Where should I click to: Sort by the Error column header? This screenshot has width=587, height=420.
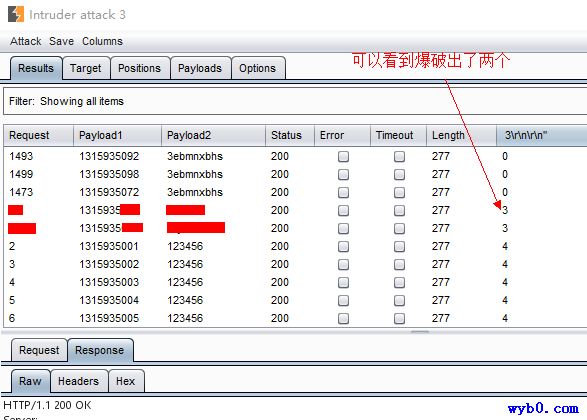click(x=342, y=135)
